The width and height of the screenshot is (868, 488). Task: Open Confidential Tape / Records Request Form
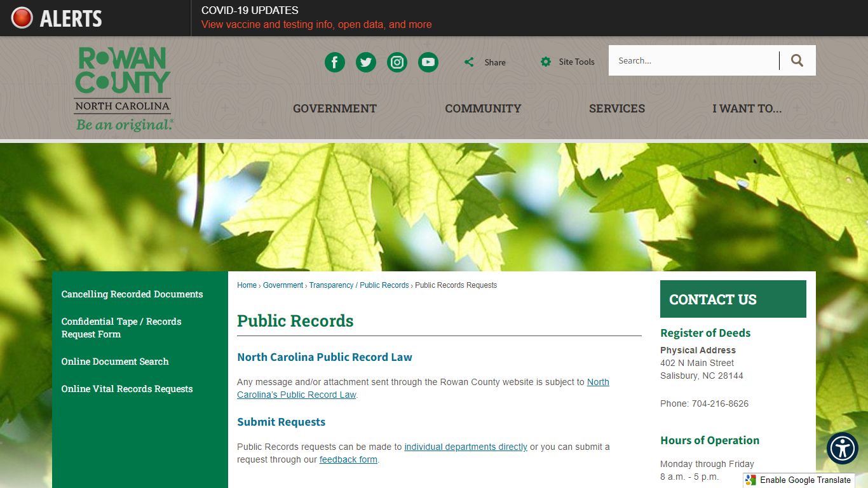121,328
